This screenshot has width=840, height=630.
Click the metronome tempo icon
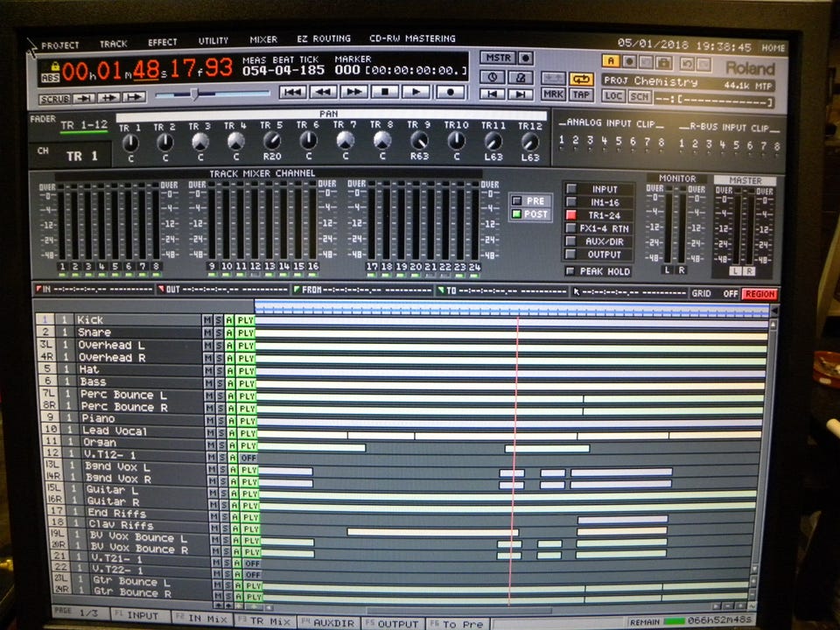coord(520,77)
